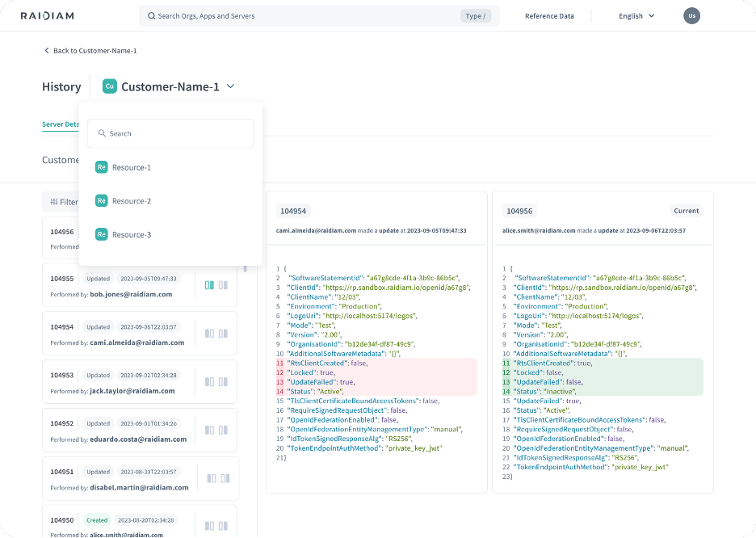The width and height of the screenshot is (756, 538).
Task: Open history entry by cami.almeida@raidiam.com
Action: pyautogui.click(x=140, y=334)
